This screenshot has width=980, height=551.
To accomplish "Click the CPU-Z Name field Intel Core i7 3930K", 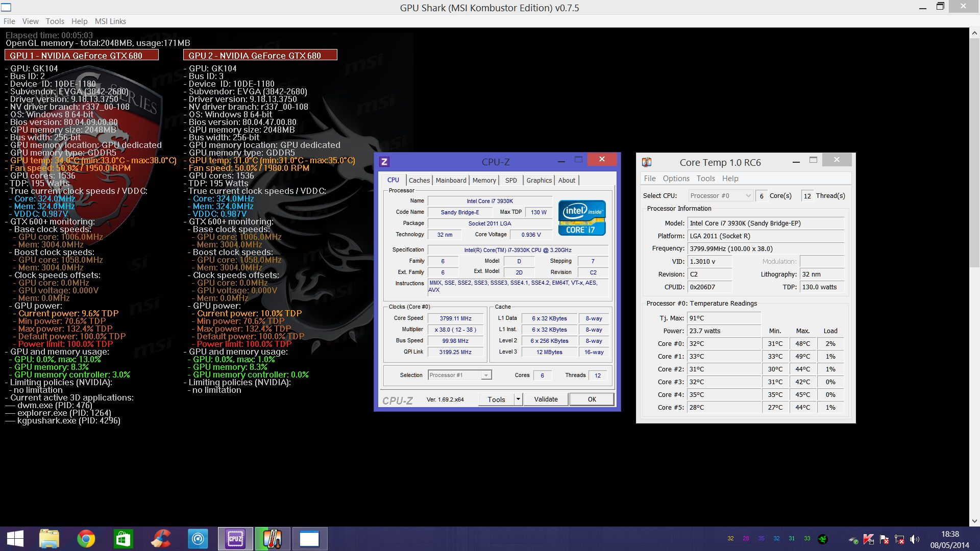I will 490,201.
